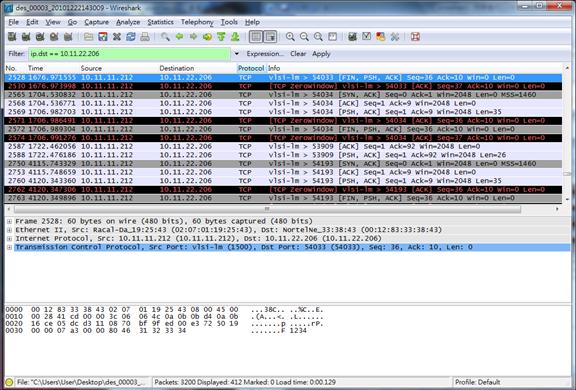Select packet 2530 TCP ZeroWindow row
The height and width of the screenshot is (390, 576).
(x=283, y=86)
